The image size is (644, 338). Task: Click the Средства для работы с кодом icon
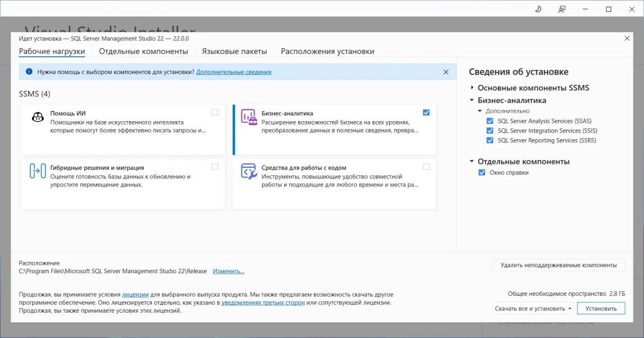point(249,171)
